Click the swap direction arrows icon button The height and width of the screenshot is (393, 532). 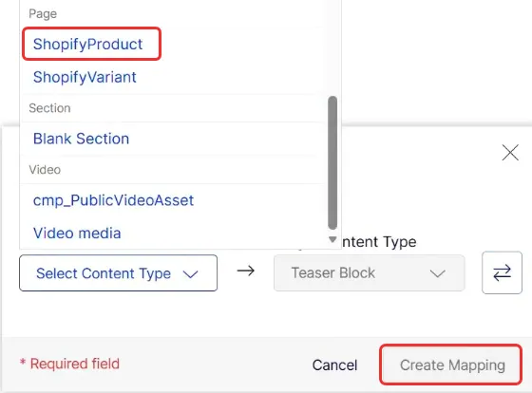(x=502, y=272)
